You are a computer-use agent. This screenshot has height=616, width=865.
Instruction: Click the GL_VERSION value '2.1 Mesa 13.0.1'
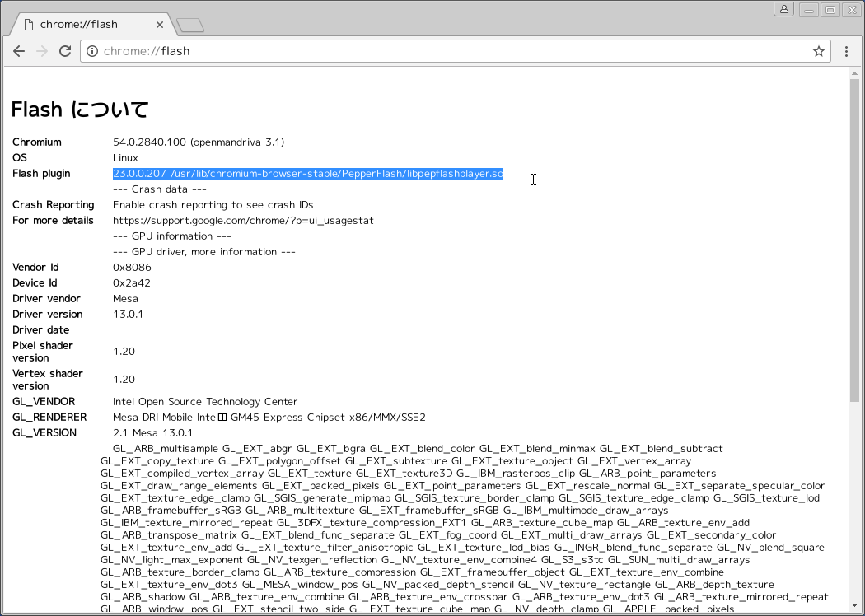pos(152,433)
